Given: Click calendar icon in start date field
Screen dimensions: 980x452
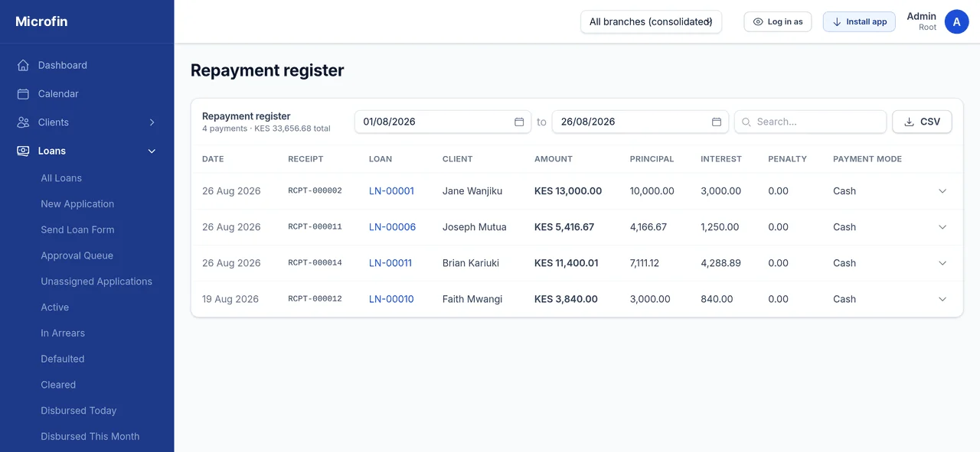Looking at the screenshot, I should pyautogui.click(x=519, y=122).
